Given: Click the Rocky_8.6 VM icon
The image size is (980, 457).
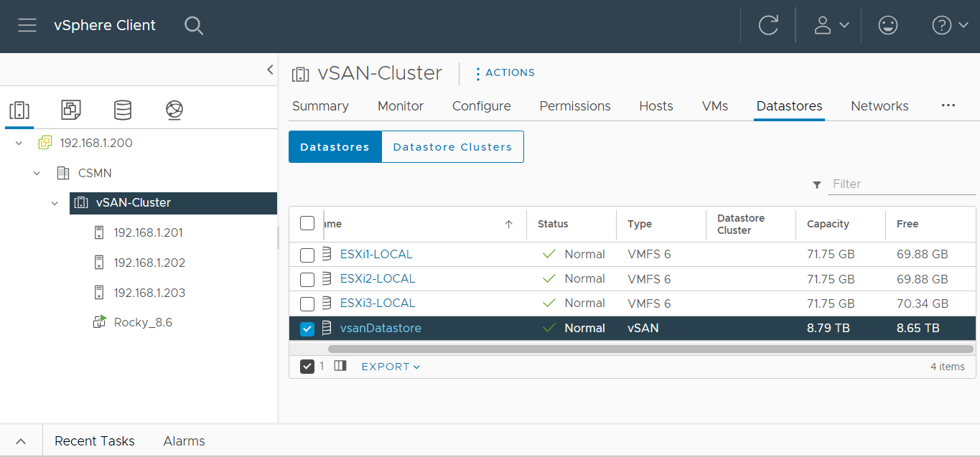Looking at the screenshot, I should 100,322.
